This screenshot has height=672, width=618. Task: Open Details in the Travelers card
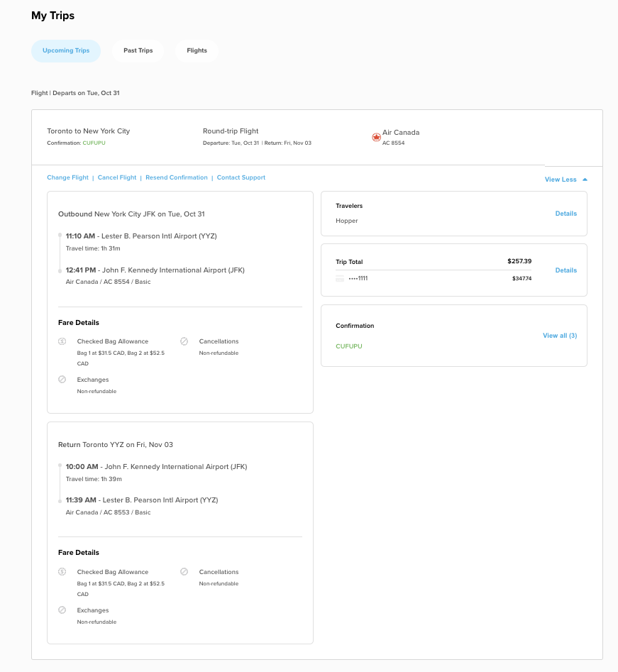click(565, 214)
